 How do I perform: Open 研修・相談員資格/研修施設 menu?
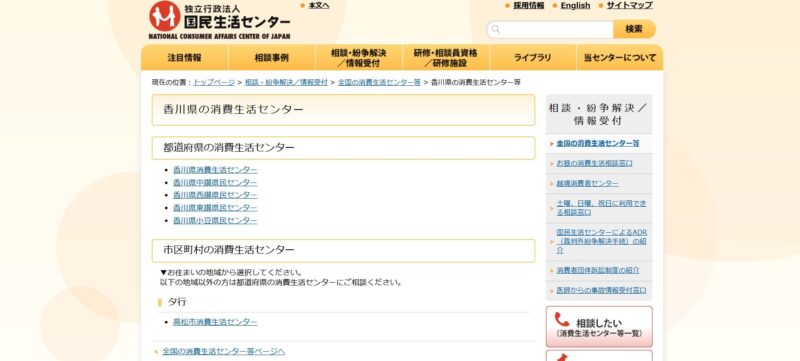446,58
